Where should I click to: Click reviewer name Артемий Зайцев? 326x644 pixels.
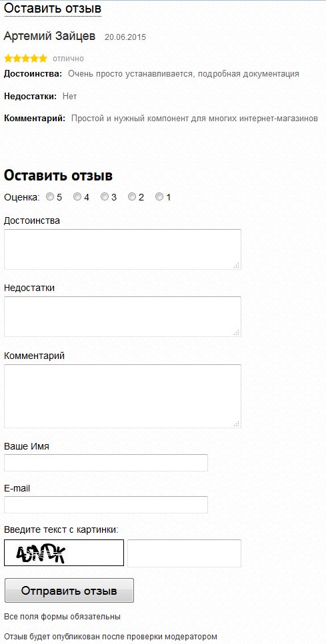50,36
